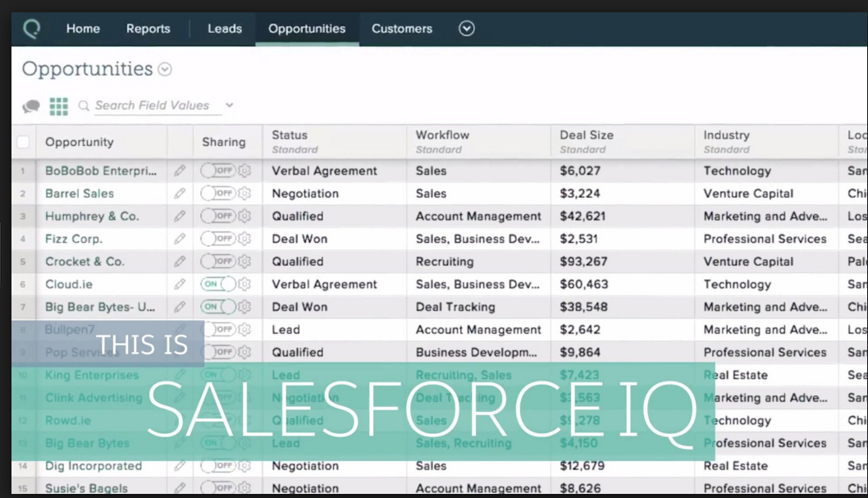Edit Susie's Bagels with pencil icon

point(180,488)
